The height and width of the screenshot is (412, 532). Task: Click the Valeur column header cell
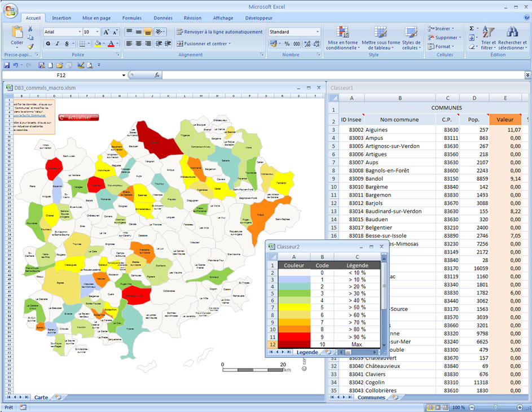(x=505, y=120)
